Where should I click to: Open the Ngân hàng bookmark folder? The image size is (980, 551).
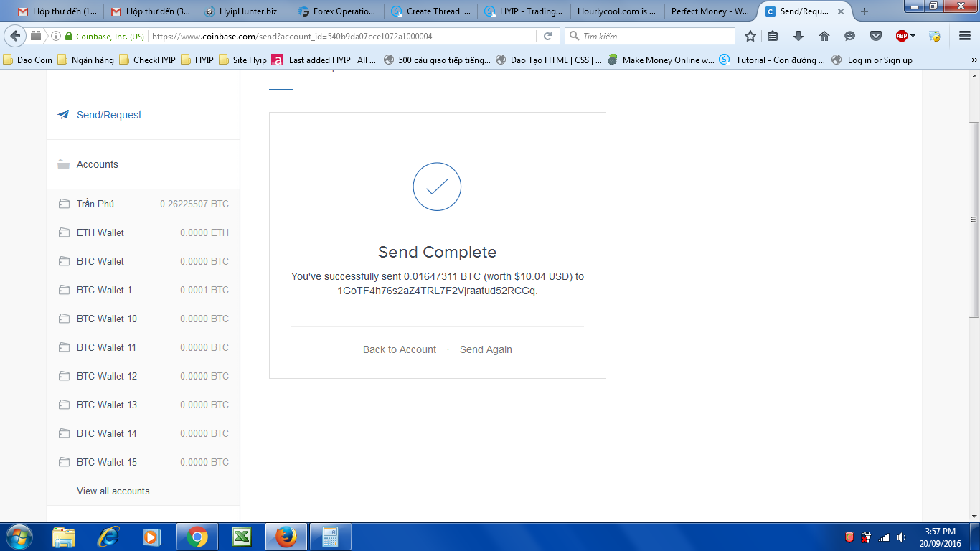85,60
